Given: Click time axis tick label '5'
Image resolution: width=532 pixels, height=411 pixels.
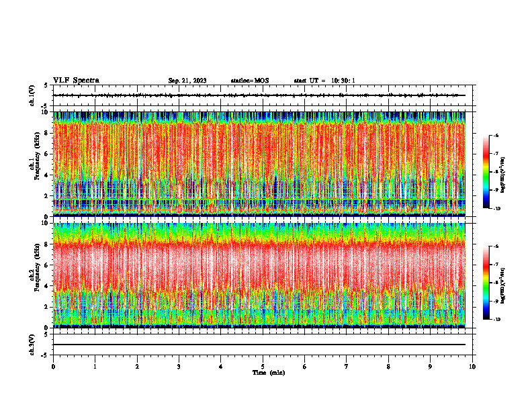Looking at the screenshot, I should 263,367.
